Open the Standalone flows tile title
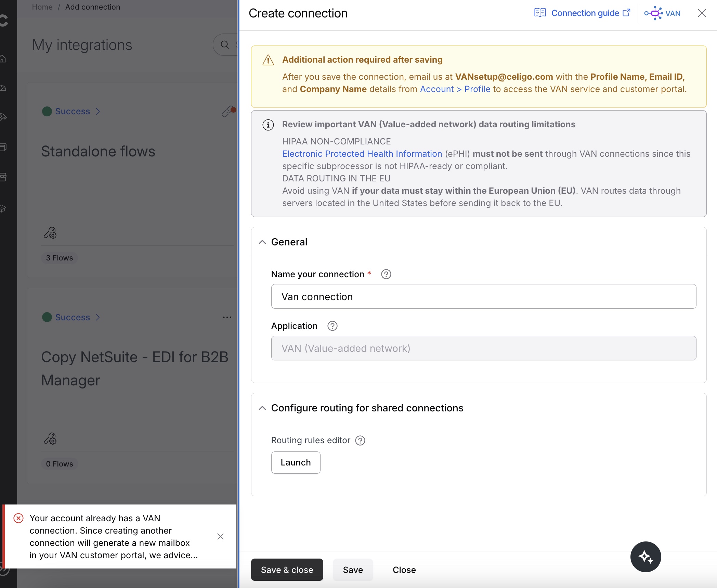 click(x=98, y=151)
